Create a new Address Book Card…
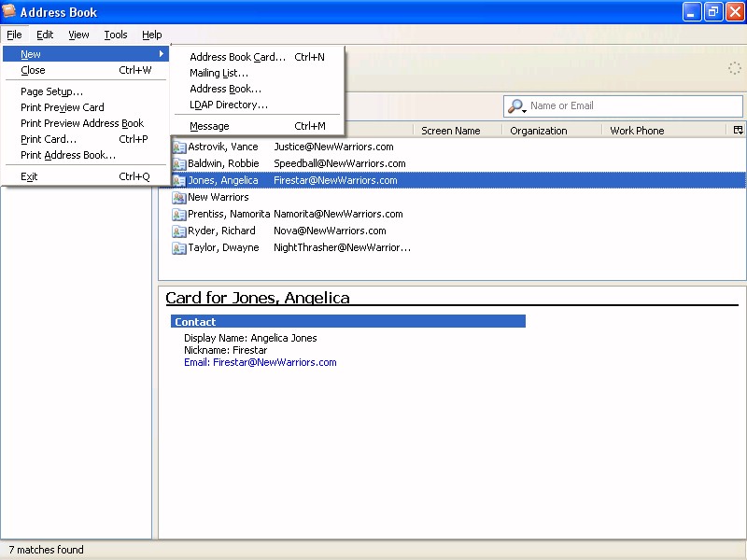 [x=258, y=57]
